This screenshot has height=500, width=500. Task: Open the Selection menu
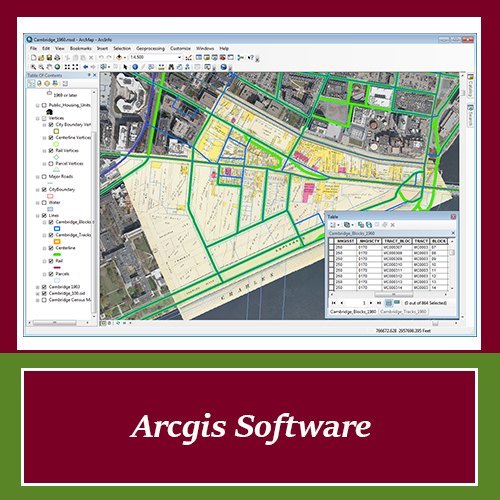click(x=122, y=48)
